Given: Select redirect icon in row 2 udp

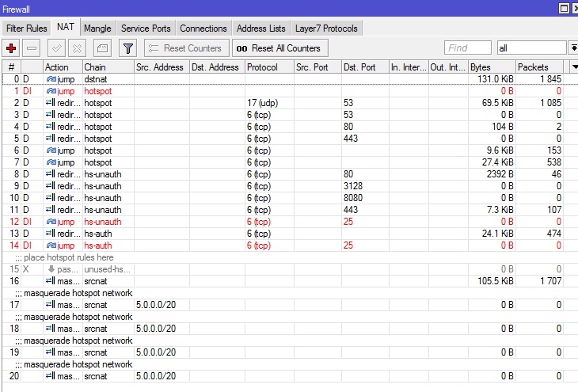Looking at the screenshot, I should pyautogui.click(x=51, y=103).
